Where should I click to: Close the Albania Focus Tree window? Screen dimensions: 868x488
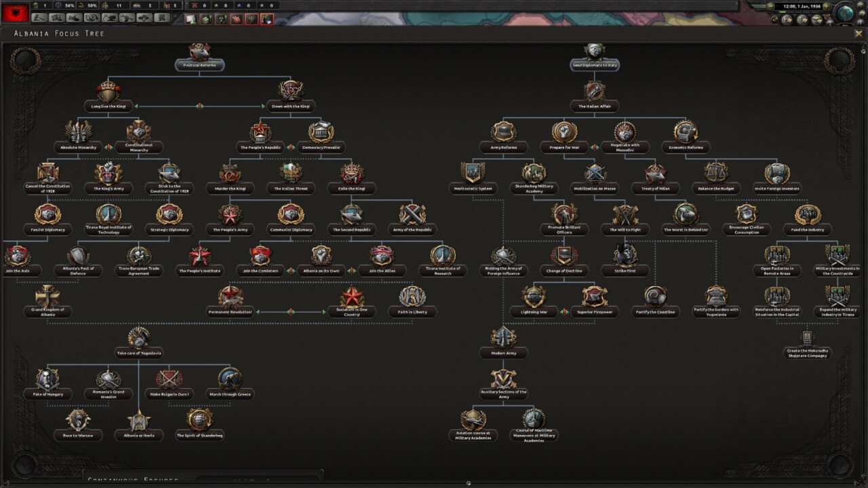point(859,33)
